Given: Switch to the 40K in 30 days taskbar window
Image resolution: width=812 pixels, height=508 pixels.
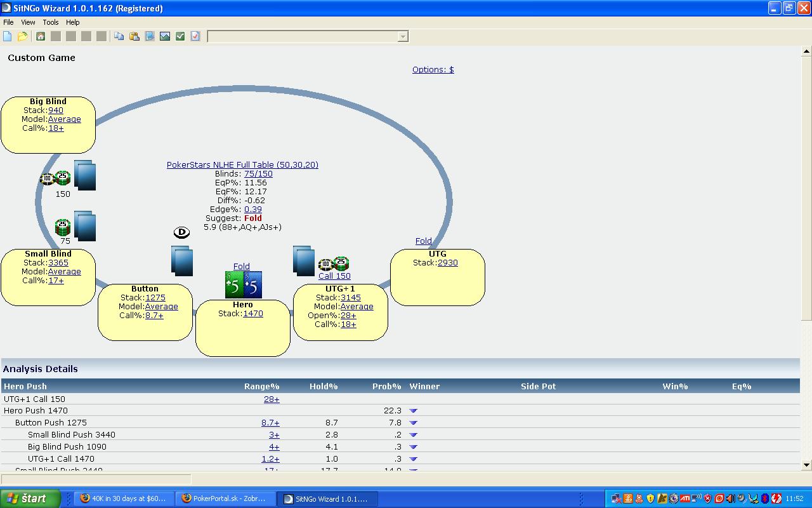Looking at the screenshot, I should pos(124,498).
